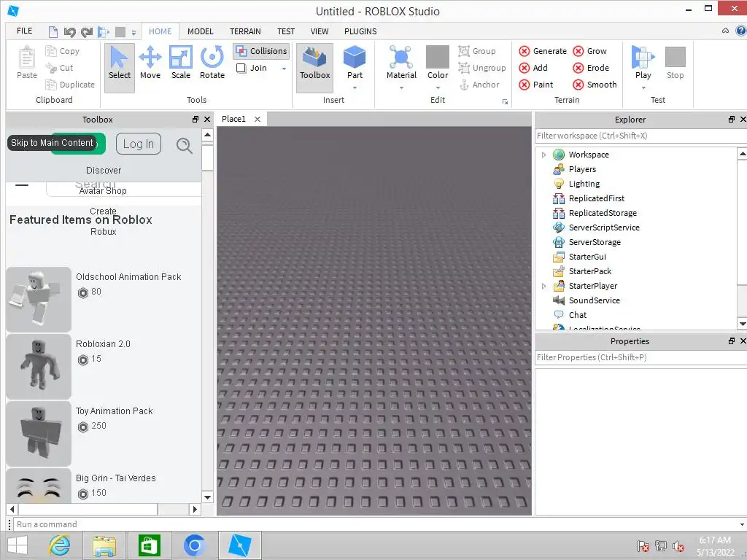The image size is (747, 560).
Task: Toggle the Collisions option
Action: coord(262,51)
